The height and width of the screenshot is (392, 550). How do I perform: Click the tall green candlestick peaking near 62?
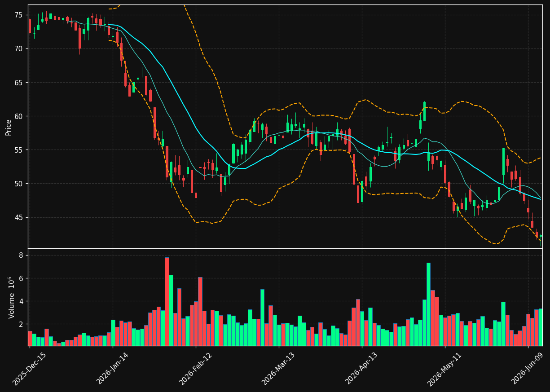pos(424,111)
